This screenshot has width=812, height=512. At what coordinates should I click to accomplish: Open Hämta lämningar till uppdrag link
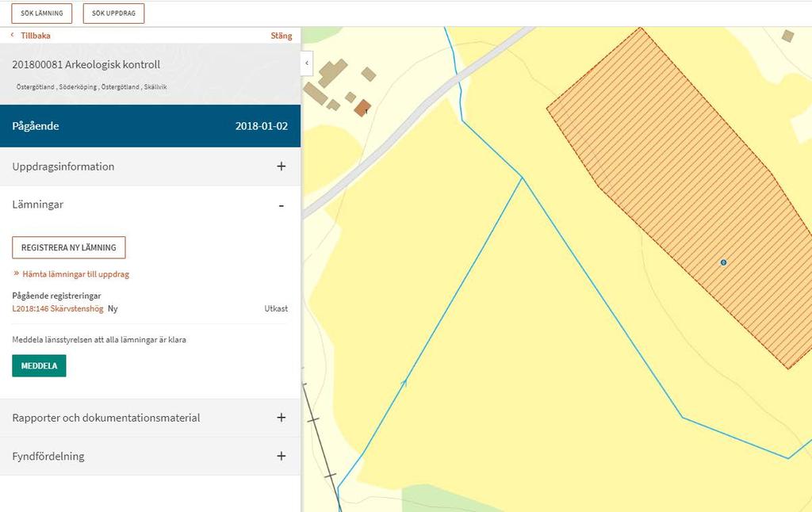point(75,274)
